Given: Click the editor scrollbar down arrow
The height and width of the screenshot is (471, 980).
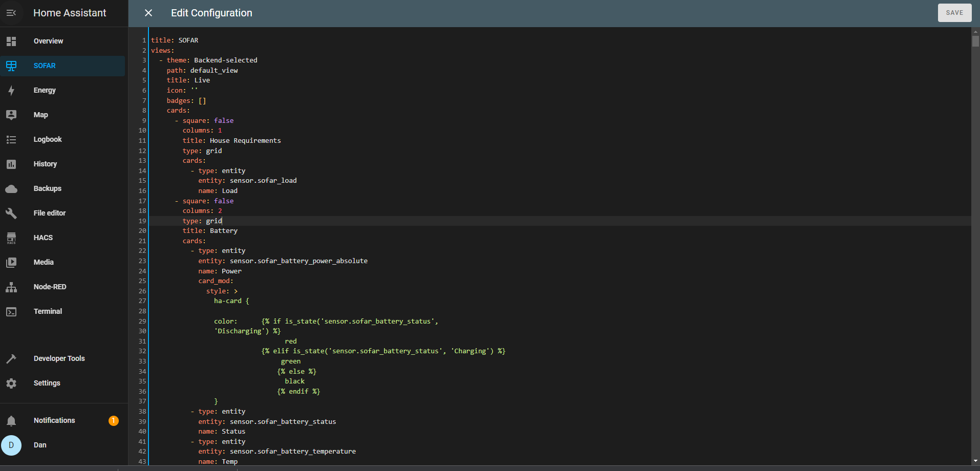Looking at the screenshot, I should (975, 461).
